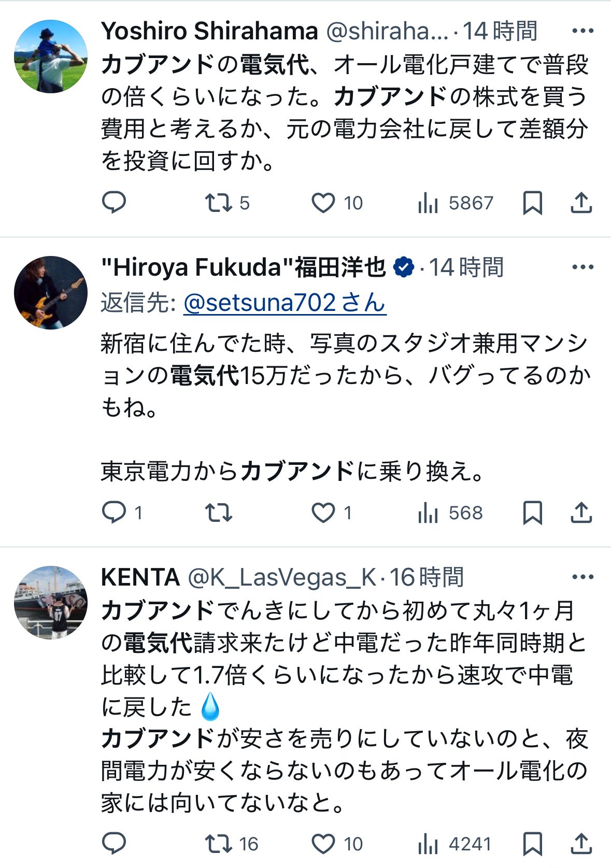
Task: Open more options on Yoshiro Shirahama's post
Action: [582, 31]
